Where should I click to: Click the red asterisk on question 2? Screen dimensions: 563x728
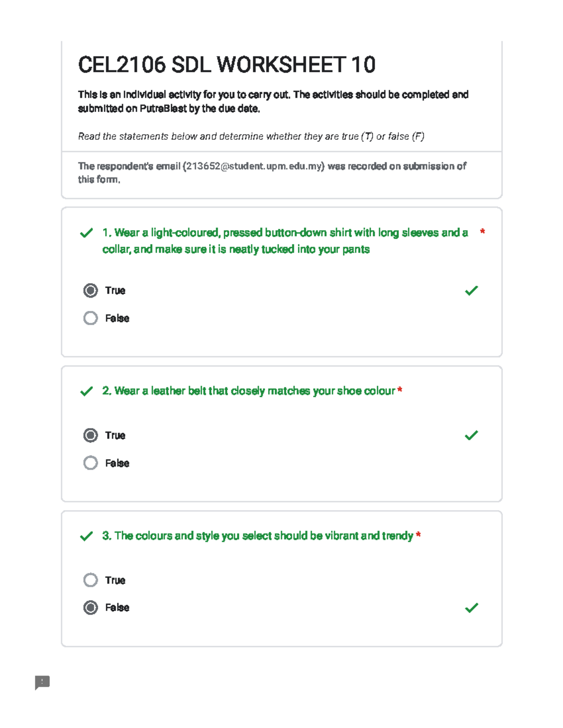click(400, 389)
